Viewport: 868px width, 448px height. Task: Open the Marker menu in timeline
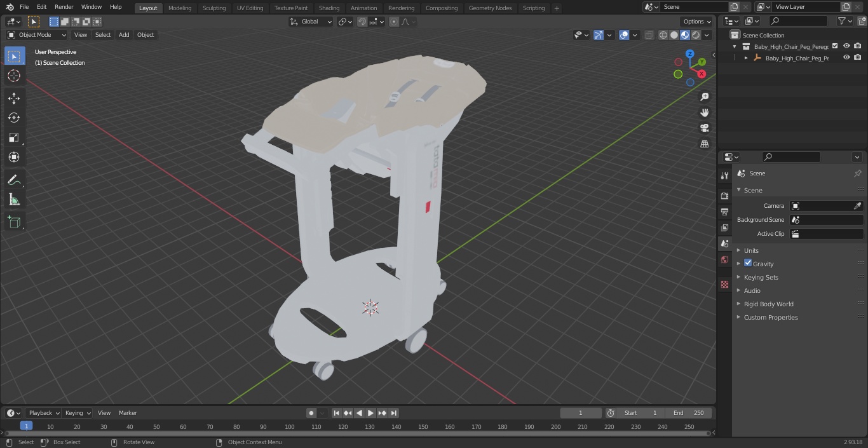coord(128,413)
